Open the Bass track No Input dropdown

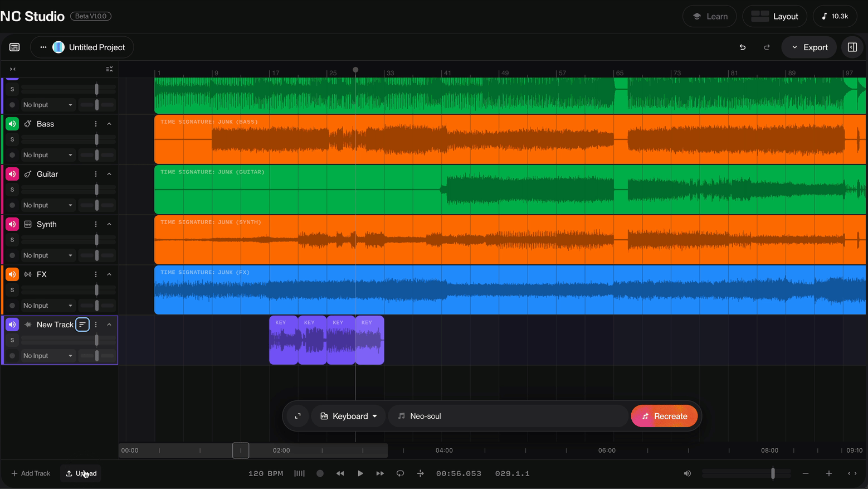click(48, 155)
